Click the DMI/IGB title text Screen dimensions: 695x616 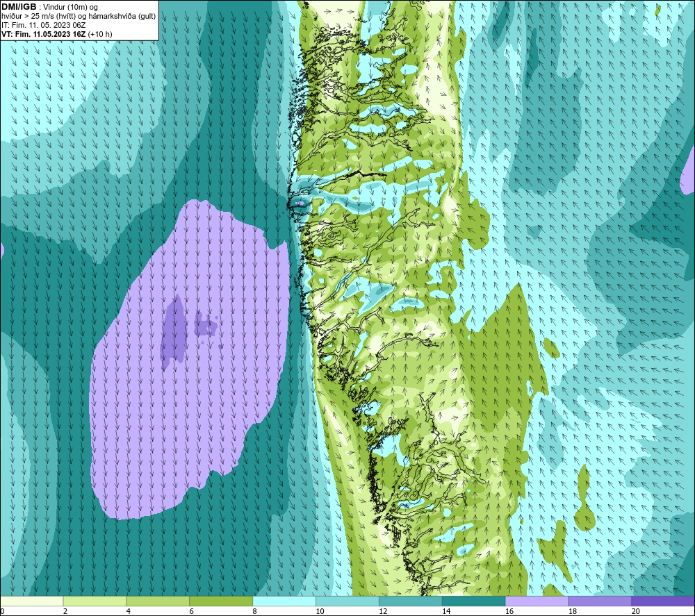pyautogui.click(x=19, y=7)
